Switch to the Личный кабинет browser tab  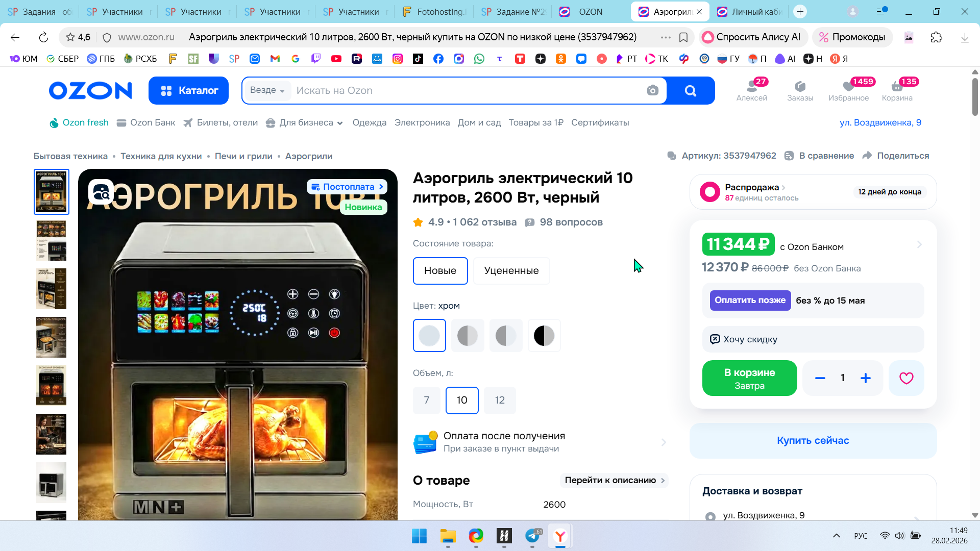(750, 11)
